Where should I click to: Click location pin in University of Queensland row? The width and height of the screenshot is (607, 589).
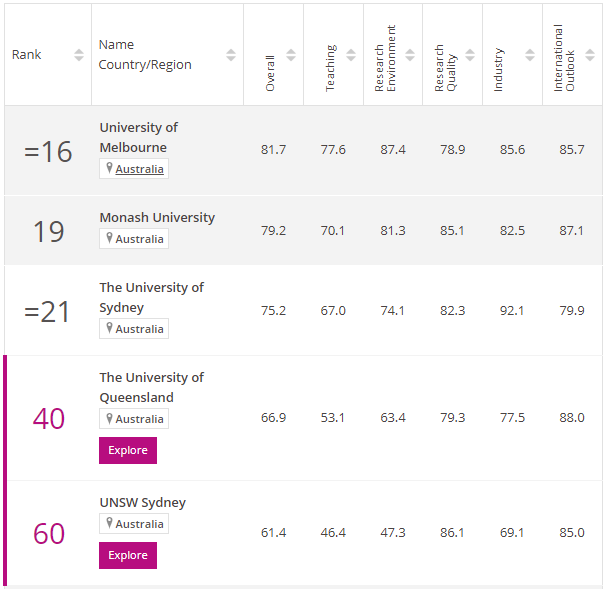coord(110,418)
